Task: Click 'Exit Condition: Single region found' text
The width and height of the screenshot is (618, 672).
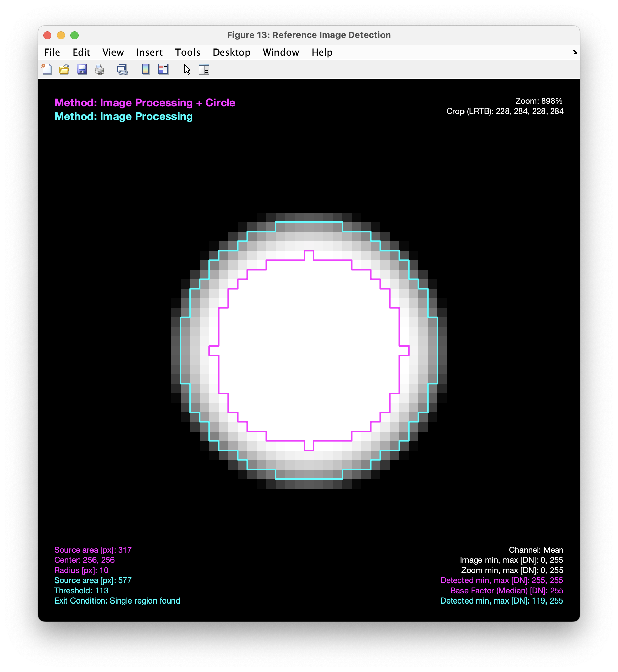Action: [x=117, y=601]
